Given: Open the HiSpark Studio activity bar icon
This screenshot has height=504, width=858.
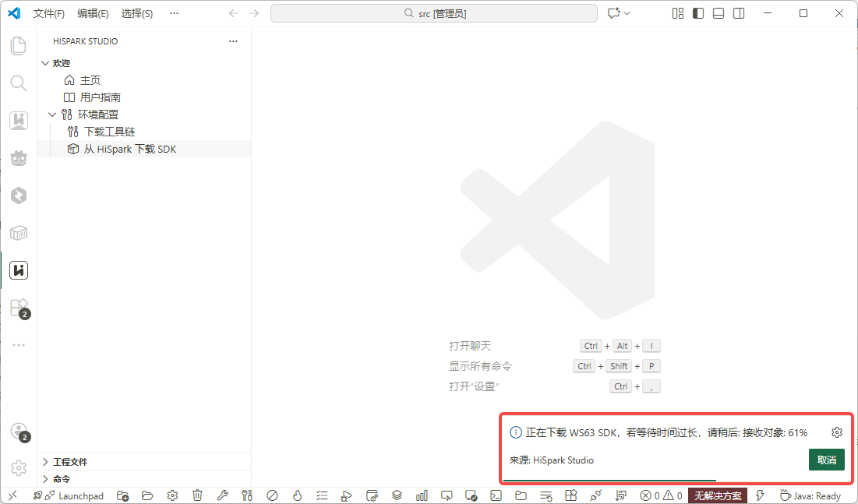Looking at the screenshot, I should tap(19, 270).
